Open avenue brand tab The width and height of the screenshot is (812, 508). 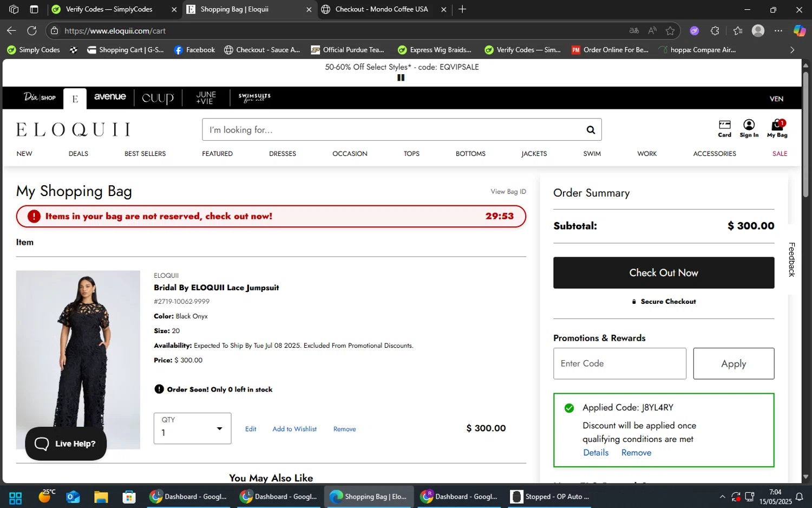click(110, 97)
